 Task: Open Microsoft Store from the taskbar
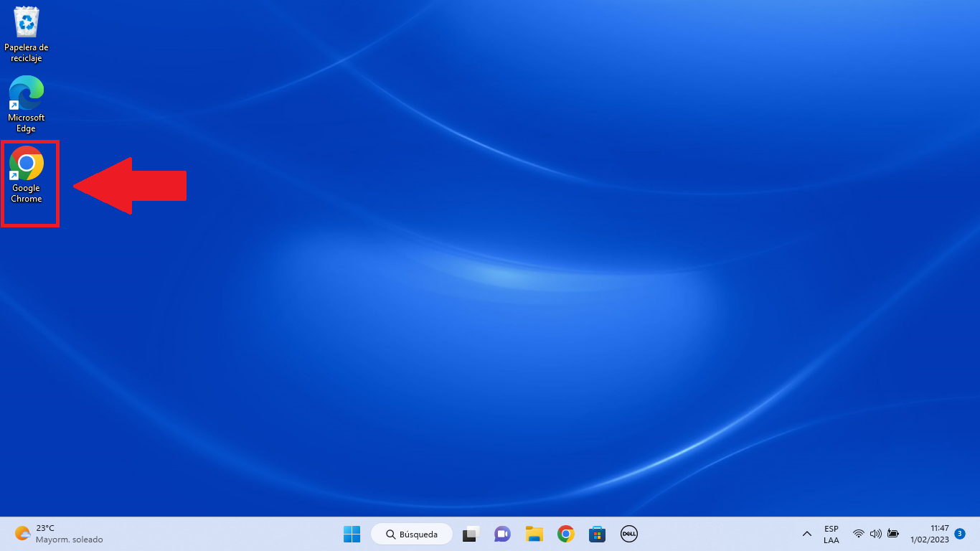[x=597, y=534]
